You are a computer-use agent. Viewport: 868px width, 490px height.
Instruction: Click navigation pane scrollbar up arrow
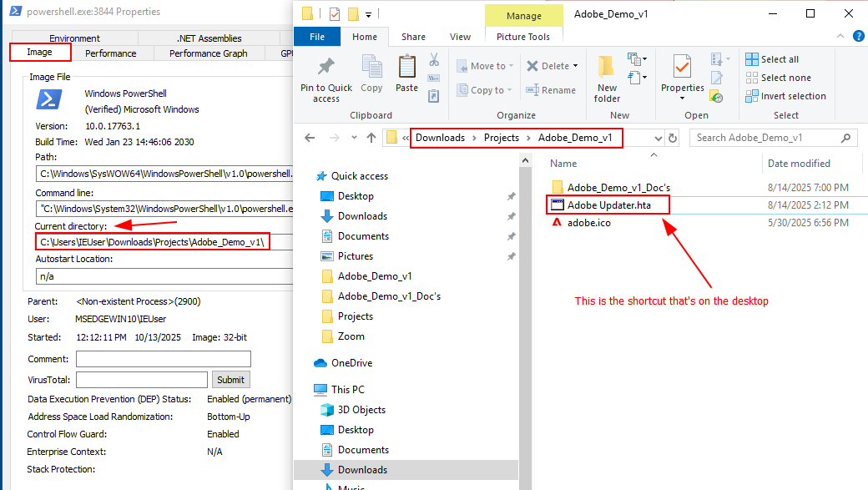click(525, 160)
